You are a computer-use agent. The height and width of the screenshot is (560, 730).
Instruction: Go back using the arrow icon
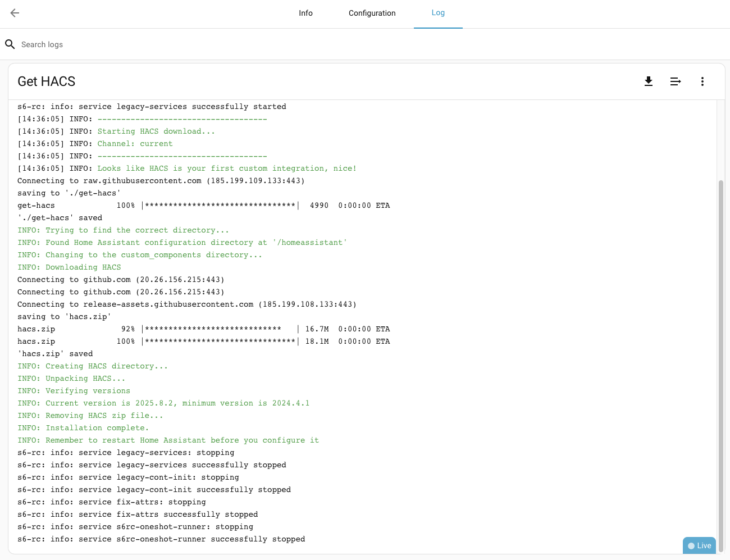click(15, 13)
